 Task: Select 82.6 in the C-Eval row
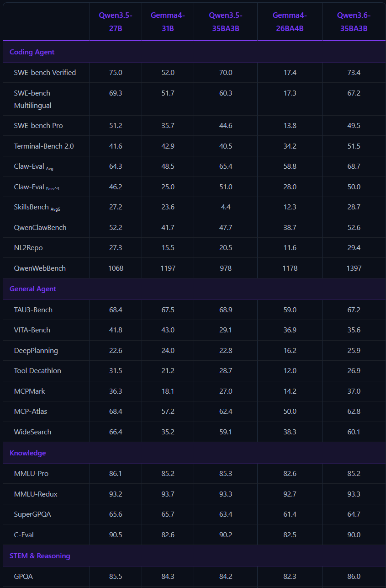tap(168, 535)
